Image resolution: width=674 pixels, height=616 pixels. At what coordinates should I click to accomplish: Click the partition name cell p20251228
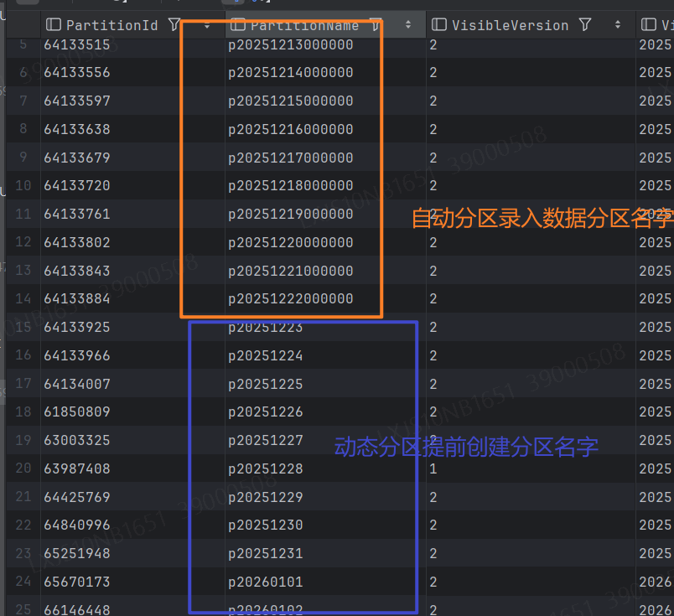266,468
